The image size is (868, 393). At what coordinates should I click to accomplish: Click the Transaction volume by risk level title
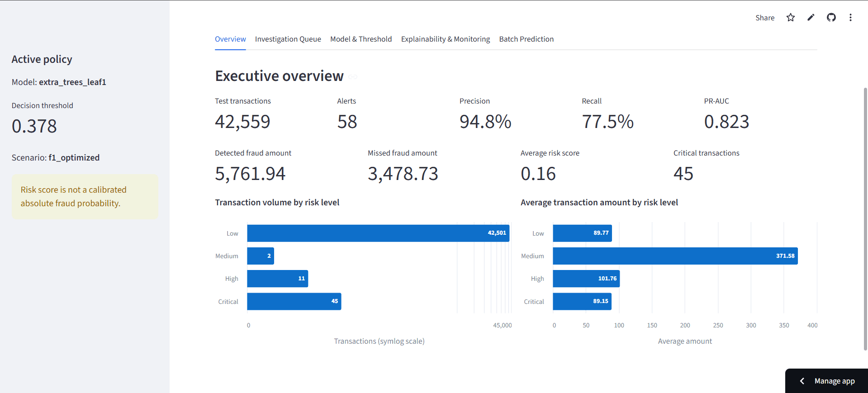(277, 202)
